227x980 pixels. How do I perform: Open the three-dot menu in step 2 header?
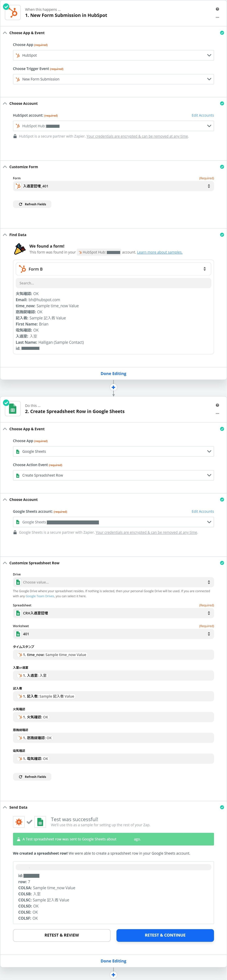217,413
